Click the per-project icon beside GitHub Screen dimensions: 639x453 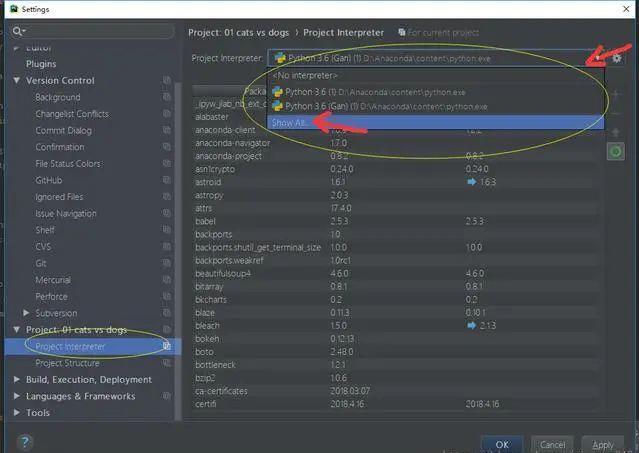pos(167,180)
